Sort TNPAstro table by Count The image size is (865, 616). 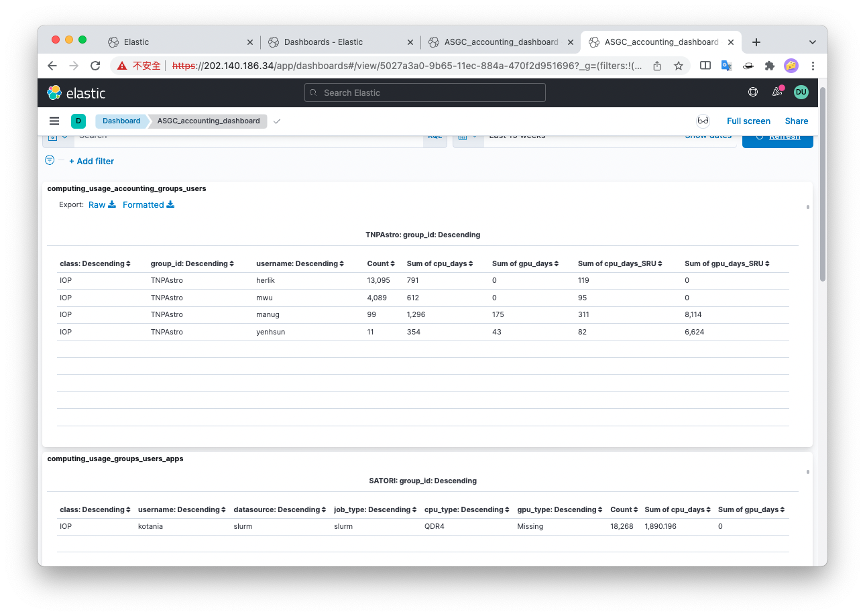pos(381,263)
